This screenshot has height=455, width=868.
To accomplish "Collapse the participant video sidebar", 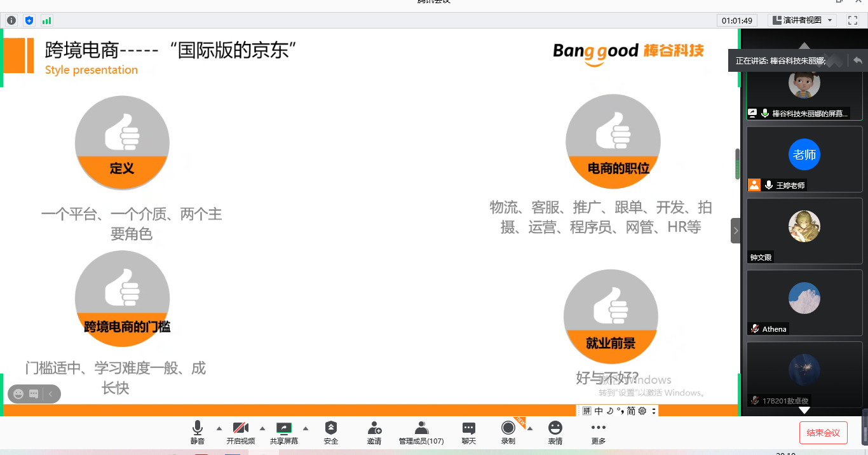I will (x=736, y=230).
